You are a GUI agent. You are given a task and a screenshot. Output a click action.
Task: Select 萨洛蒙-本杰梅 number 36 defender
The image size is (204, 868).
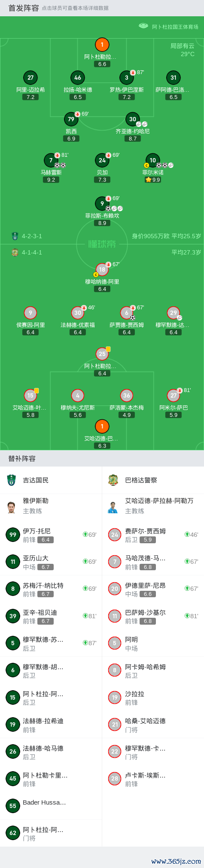click(x=127, y=395)
